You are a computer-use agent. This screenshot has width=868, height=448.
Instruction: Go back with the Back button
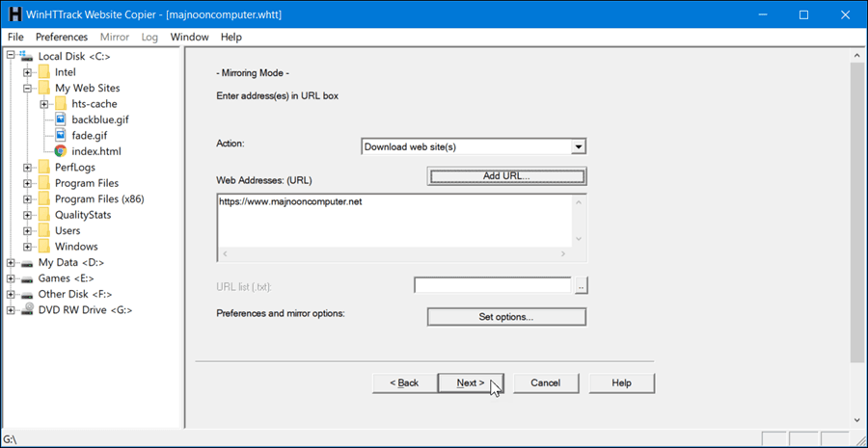click(404, 382)
